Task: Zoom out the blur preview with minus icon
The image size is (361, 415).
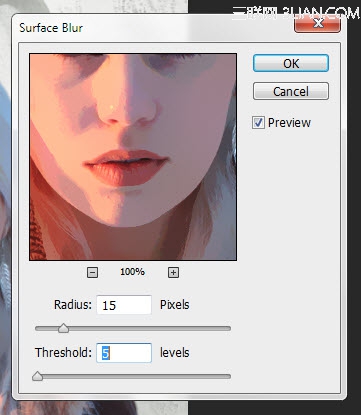Action: (x=92, y=272)
